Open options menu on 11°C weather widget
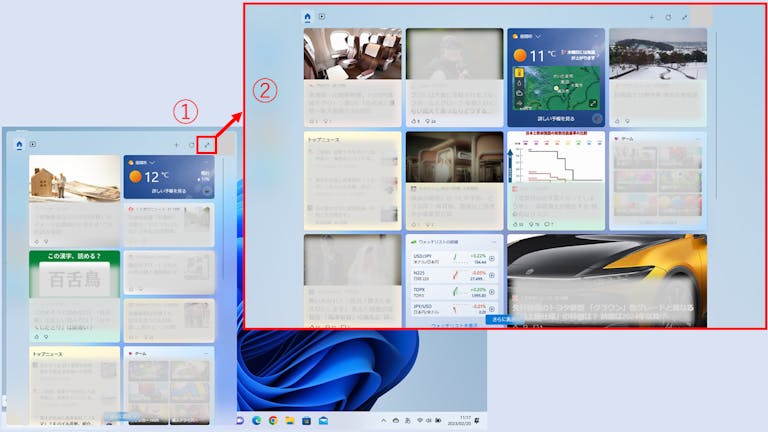 [x=596, y=36]
